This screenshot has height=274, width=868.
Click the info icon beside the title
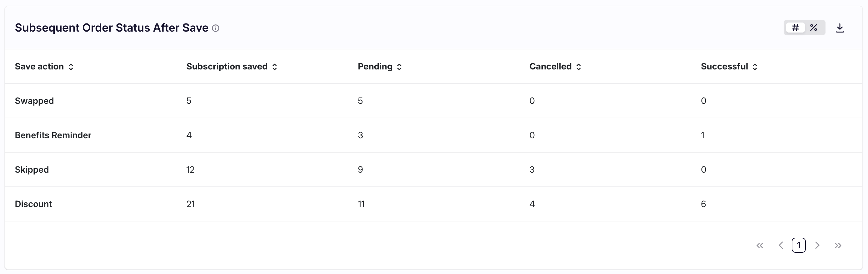216,28
